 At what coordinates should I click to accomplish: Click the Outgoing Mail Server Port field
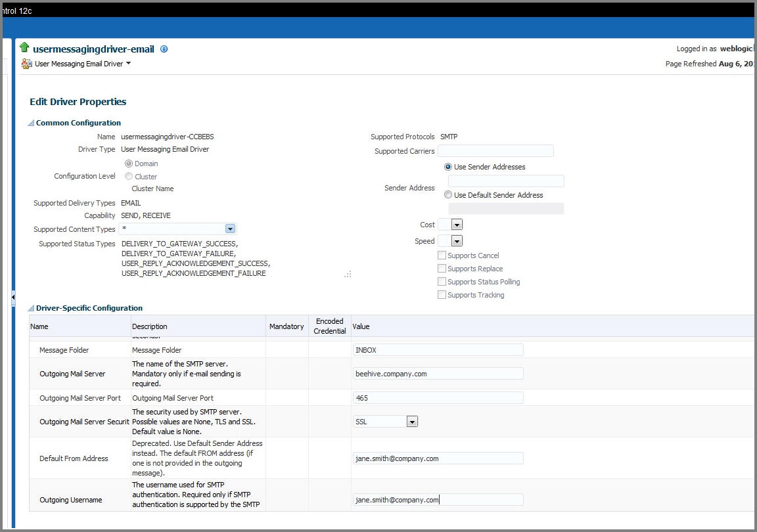coord(438,398)
